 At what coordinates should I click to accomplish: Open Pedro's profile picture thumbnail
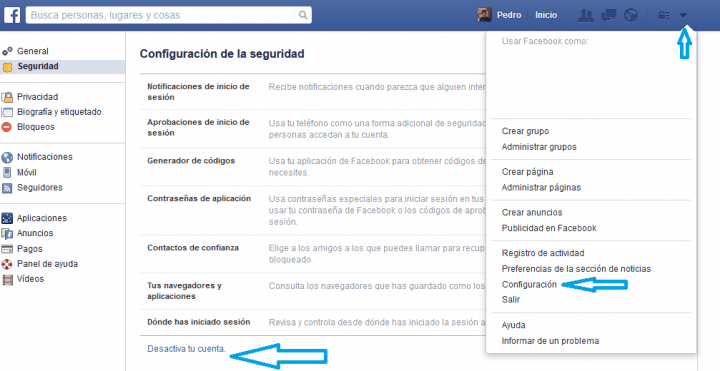[484, 15]
